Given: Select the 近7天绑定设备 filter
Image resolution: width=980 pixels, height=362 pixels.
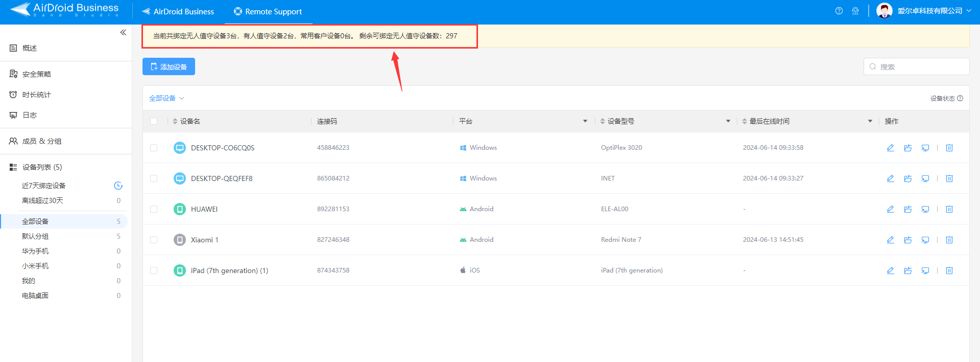Looking at the screenshot, I should [x=44, y=186].
